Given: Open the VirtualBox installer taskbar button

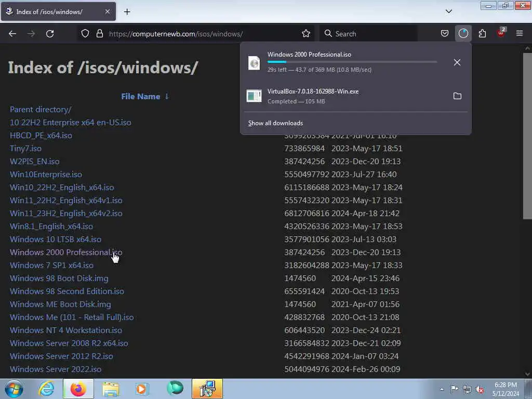Looking at the screenshot, I should 207,389.
